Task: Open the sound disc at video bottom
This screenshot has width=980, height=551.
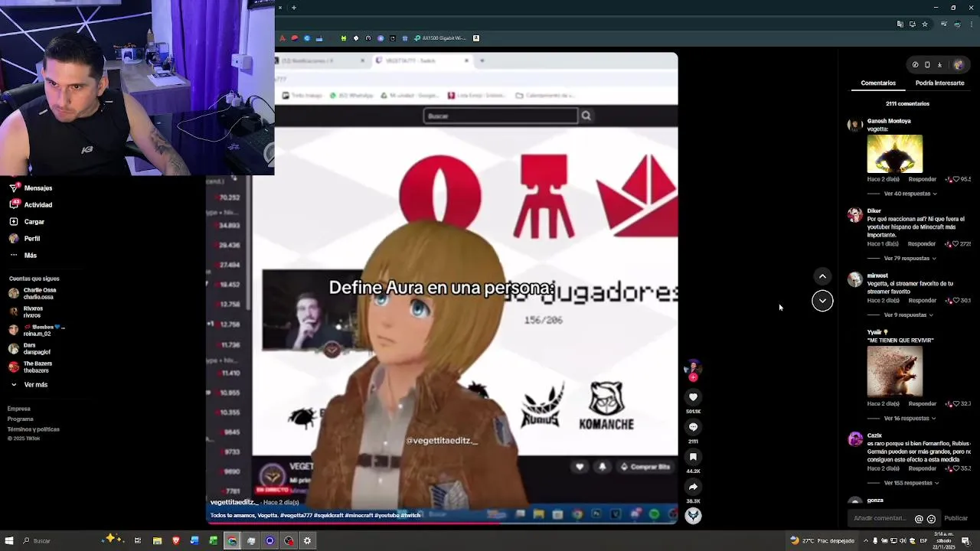Action: pyautogui.click(x=693, y=516)
